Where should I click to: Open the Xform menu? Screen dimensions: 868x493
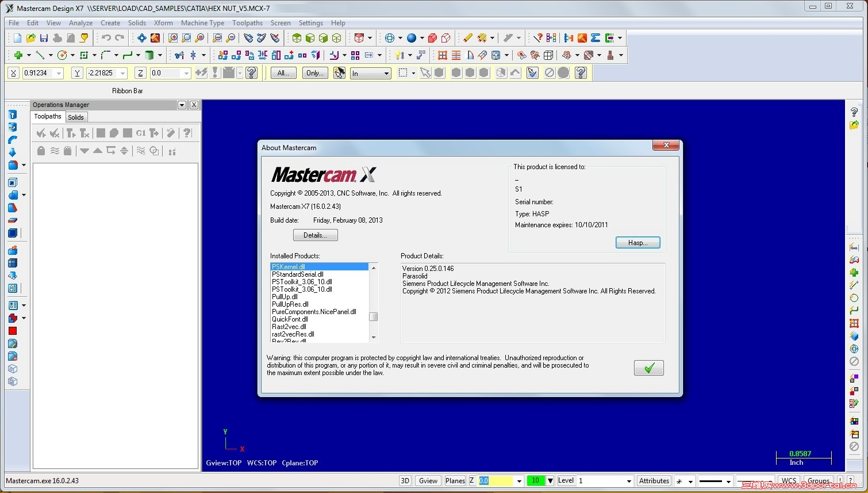coord(163,23)
